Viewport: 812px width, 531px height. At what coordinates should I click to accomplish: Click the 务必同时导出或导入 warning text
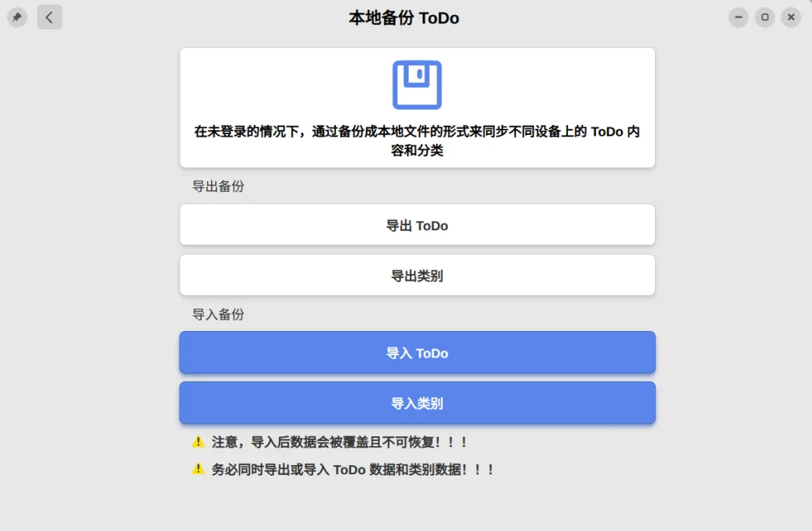coord(352,470)
